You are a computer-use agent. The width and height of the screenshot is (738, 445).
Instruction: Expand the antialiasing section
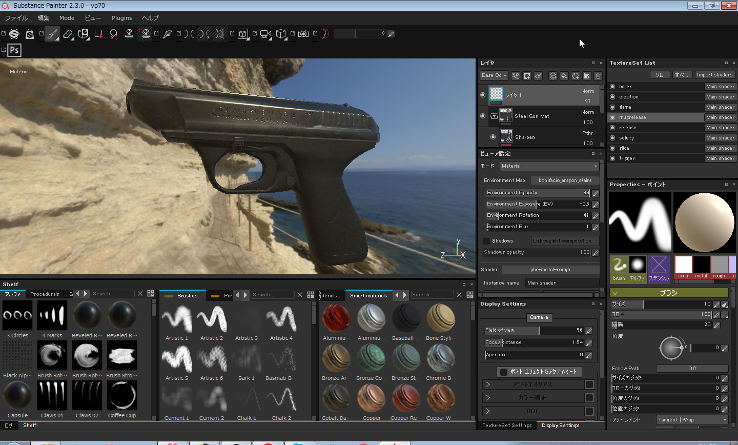click(x=488, y=384)
